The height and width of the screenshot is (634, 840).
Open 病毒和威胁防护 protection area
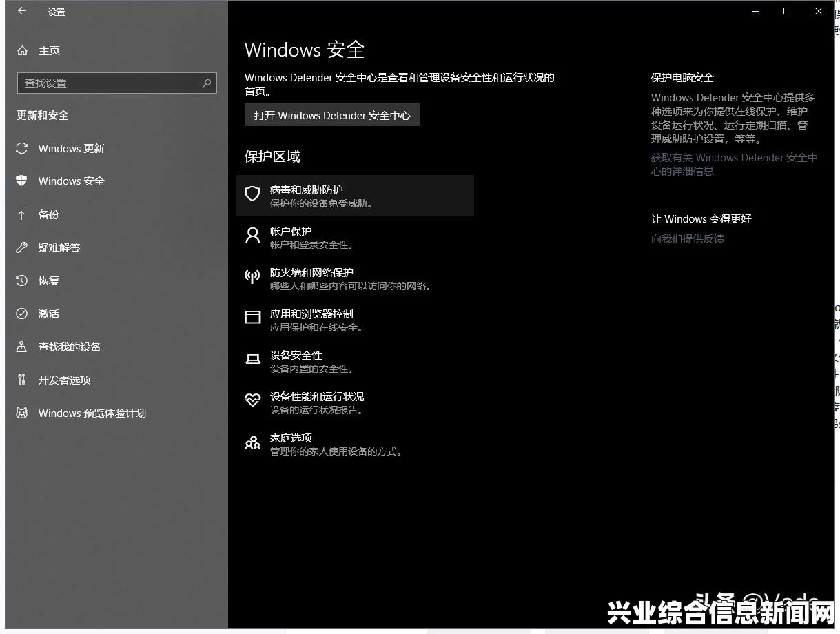click(355, 196)
